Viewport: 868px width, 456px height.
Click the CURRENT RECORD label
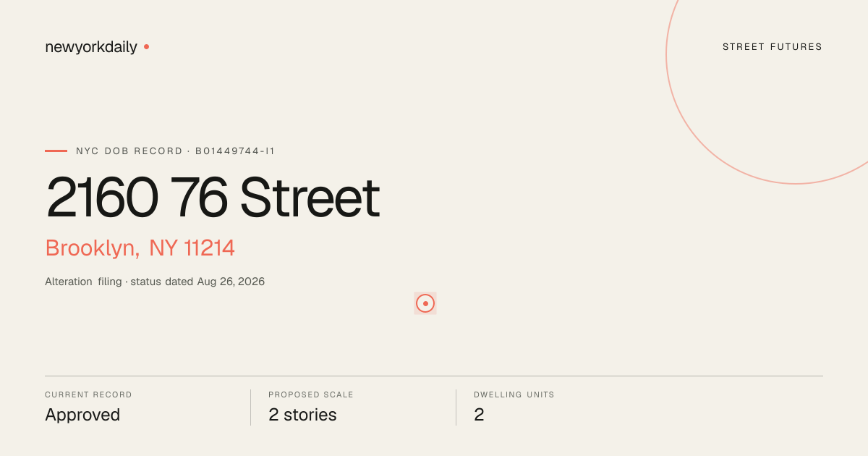click(88, 395)
